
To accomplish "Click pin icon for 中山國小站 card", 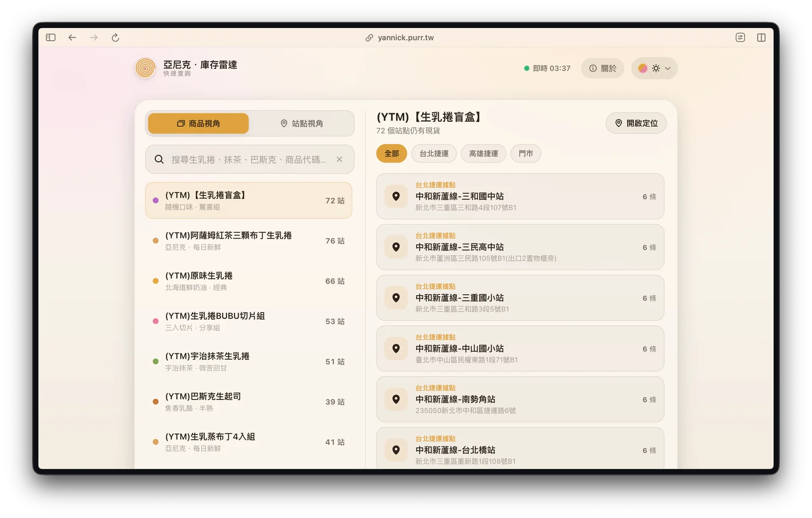I will click(x=396, y=349).
